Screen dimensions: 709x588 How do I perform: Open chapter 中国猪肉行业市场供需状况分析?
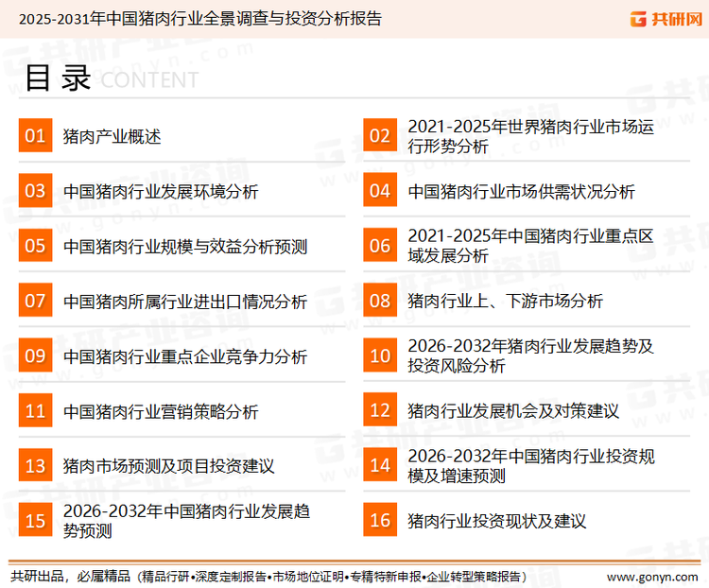click(x=521, y=191)
